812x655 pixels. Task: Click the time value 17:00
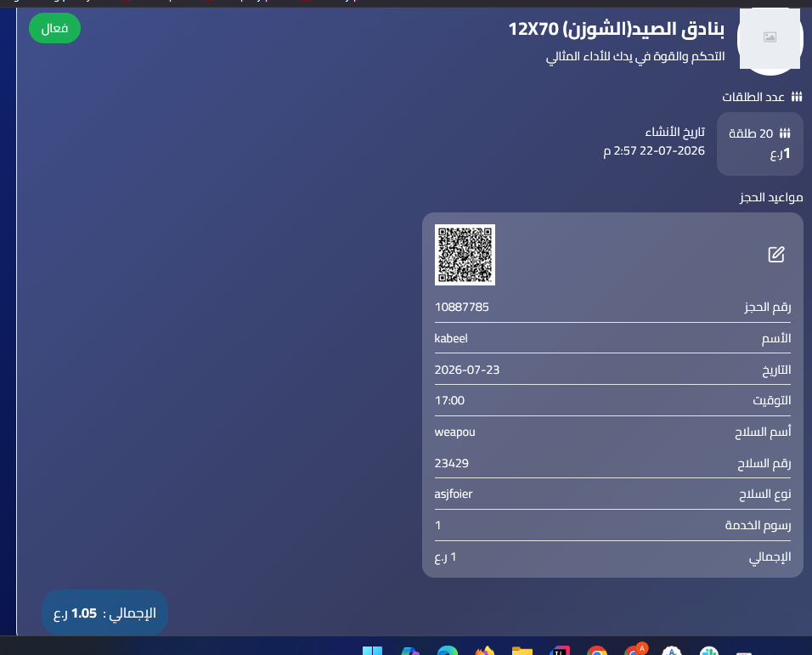click(449, 400)
